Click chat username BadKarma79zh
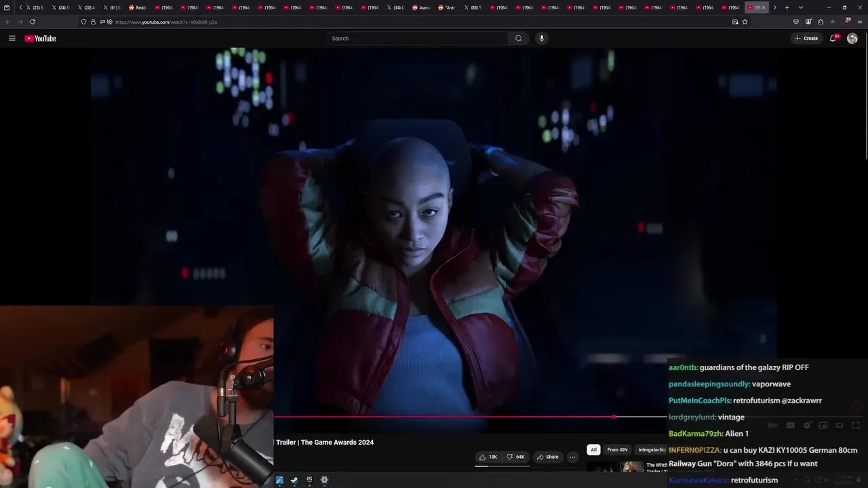Viewport: 868px width, 488px height. pos(695,433)
